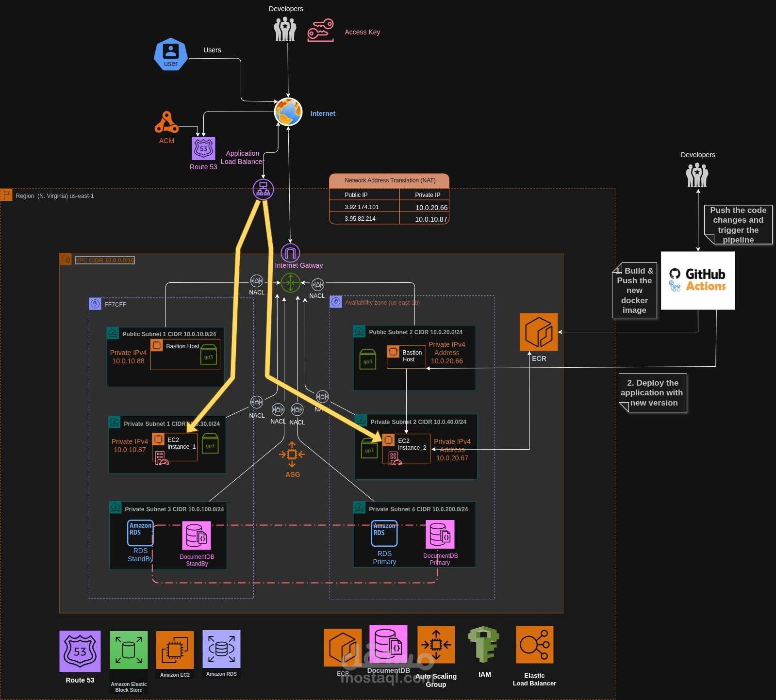This screenshot has height=700, width=776.
Task: Select the Push the code changes note
Action: [738, 225]
